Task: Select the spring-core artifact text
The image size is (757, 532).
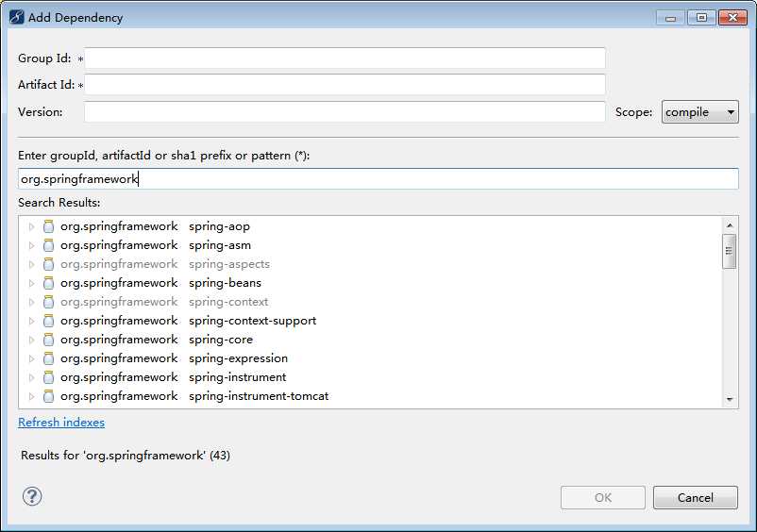Action: (221, 340)
